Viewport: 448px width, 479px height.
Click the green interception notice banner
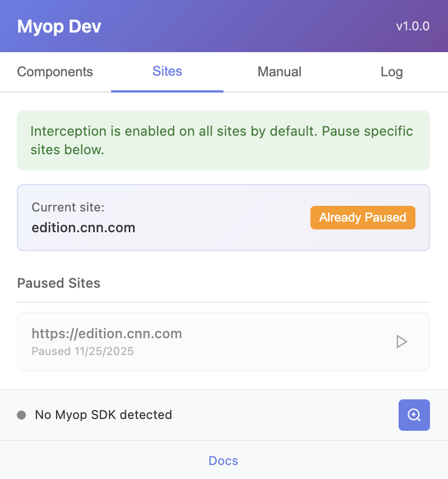(223, 140)
